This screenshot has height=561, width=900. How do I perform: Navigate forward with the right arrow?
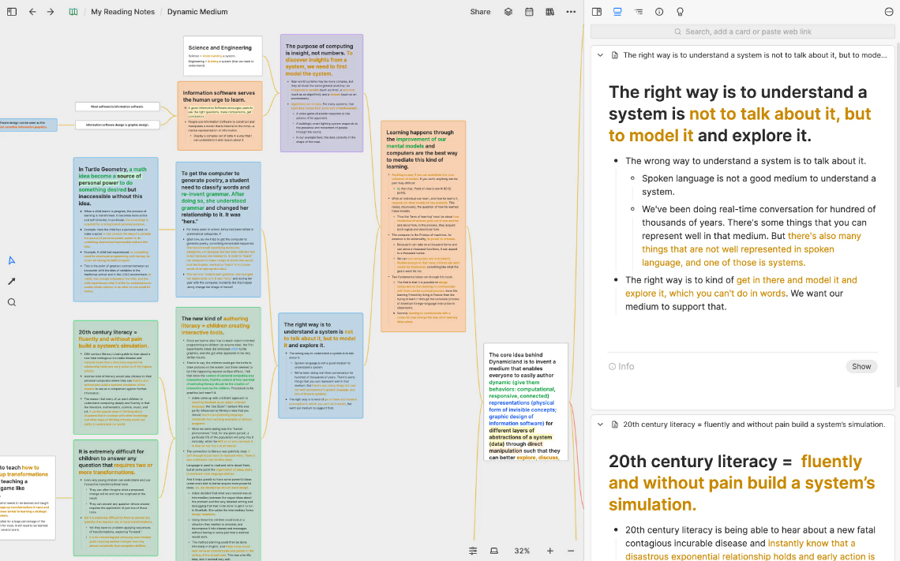pos(50,12)
